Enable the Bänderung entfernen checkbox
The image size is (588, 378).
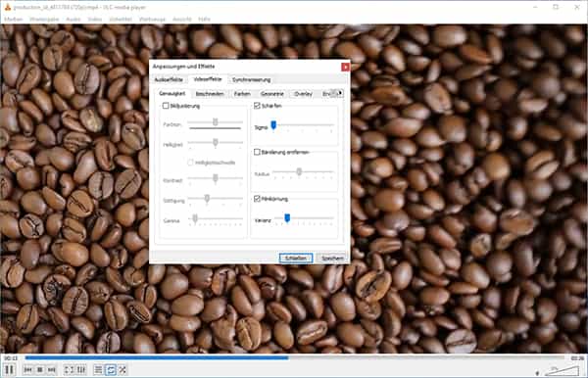257,152
